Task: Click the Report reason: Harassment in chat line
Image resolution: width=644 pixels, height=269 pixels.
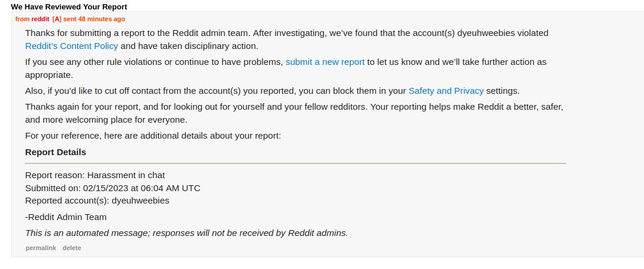Action: (x=94, y=175)
